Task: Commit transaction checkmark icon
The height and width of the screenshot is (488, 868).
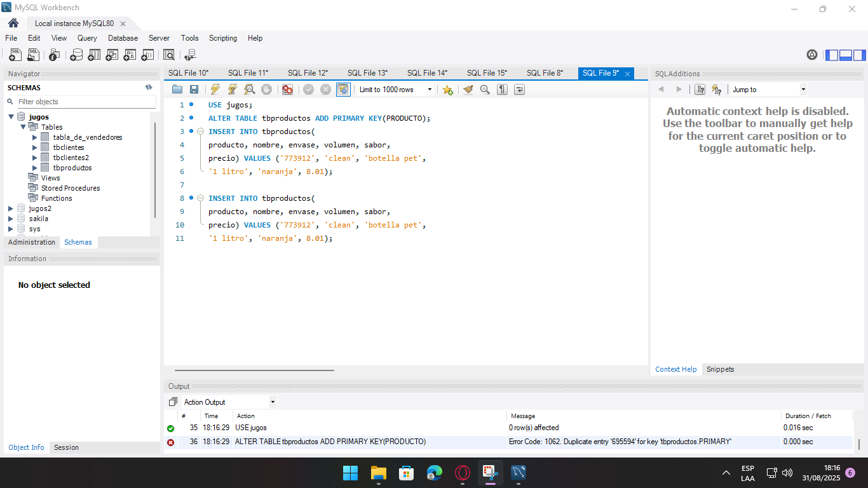Action: tap(309, 90)
